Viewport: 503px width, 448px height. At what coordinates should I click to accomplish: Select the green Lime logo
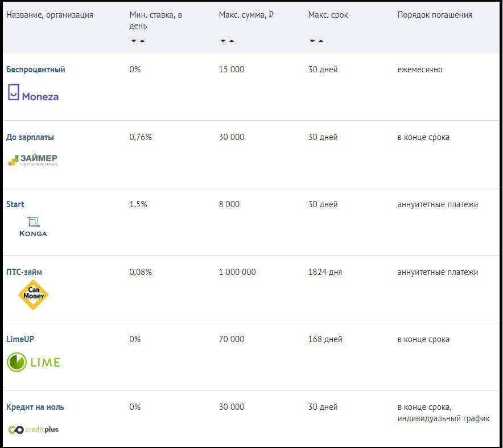coord(33,362)
